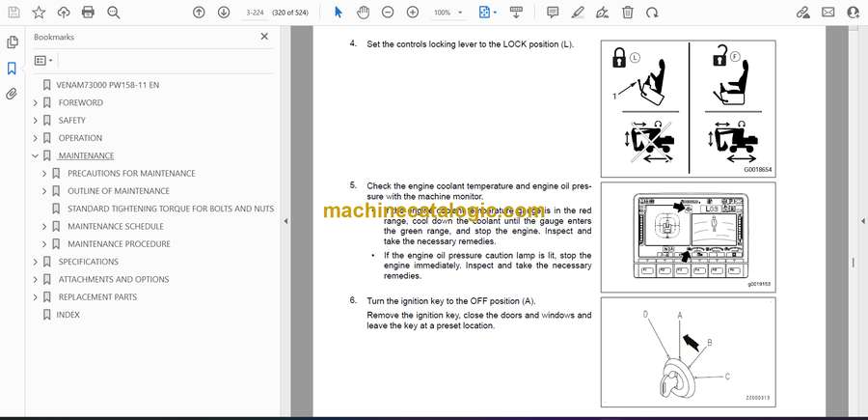This screenshot has width=868, height=420.
Task: Select the SAFETY bookmark label
Action: (72, 121)
